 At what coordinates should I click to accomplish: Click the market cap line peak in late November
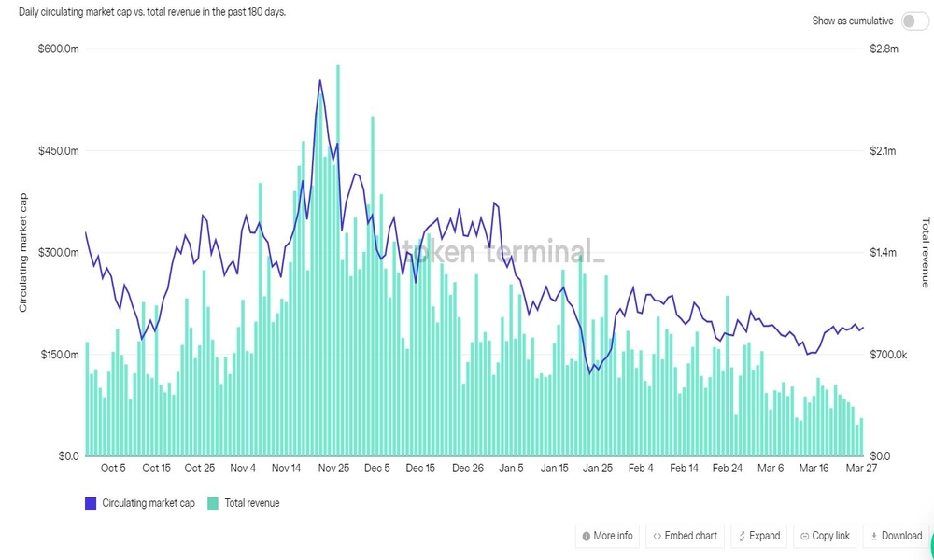click(319, 80)
